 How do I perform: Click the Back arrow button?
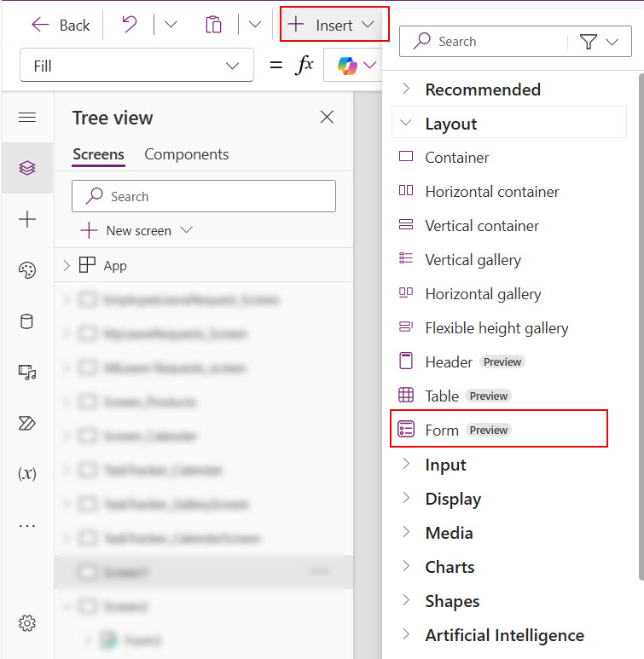pyautogui.click(x=61, y=26)
